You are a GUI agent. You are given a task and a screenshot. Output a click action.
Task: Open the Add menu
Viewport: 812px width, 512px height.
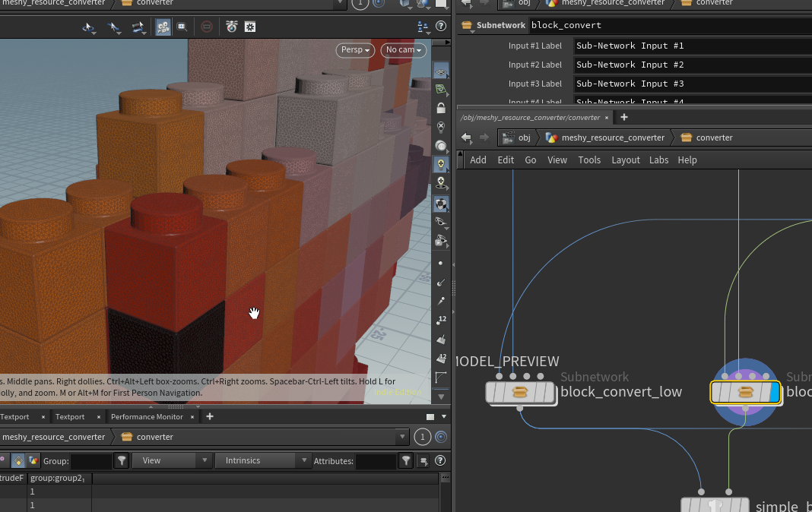click(478, 160)
